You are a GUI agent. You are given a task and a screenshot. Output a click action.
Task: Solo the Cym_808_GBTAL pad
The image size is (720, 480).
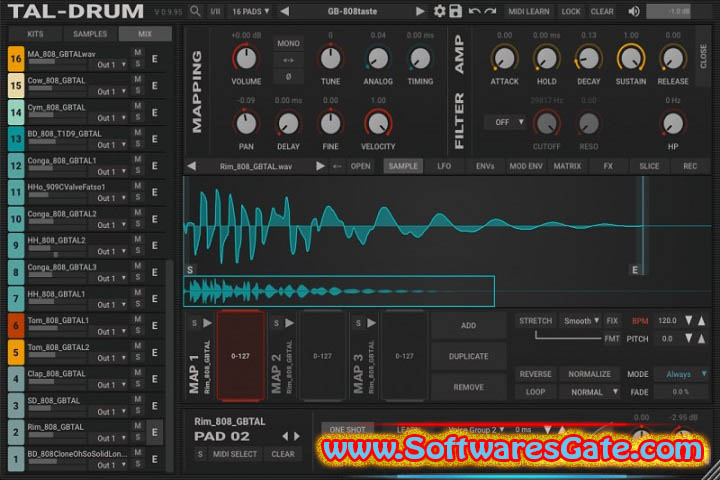137,118
